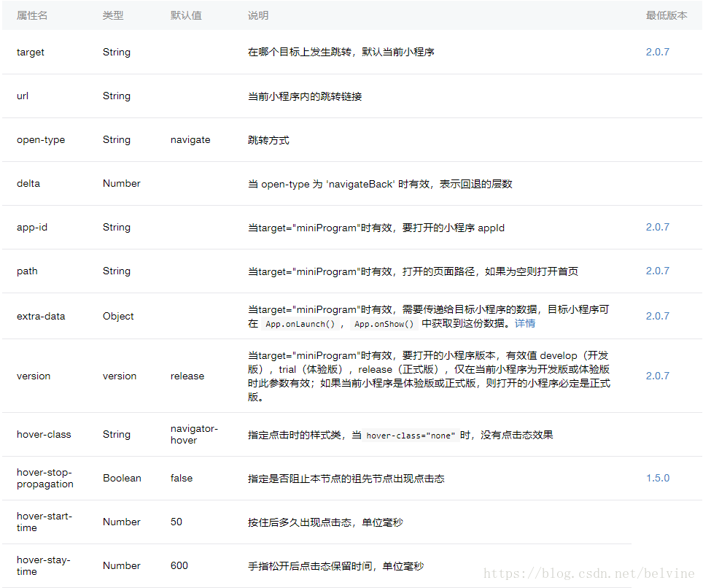Click the 2.0.7 version link for path
703x588 pixels.
pyautogui.click(x=657, y=271)
